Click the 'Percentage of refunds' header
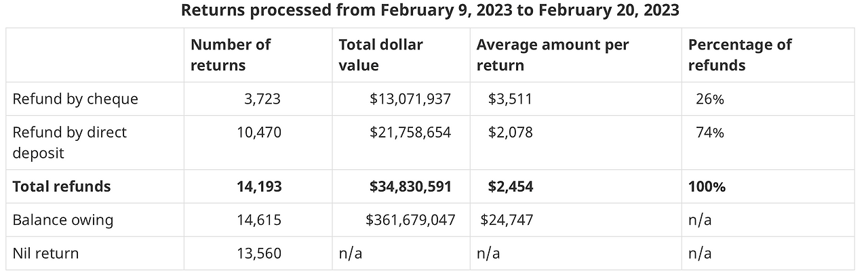The height and width of the screenshot is (277, 868). pyautogui.click(x=740, y=55)
